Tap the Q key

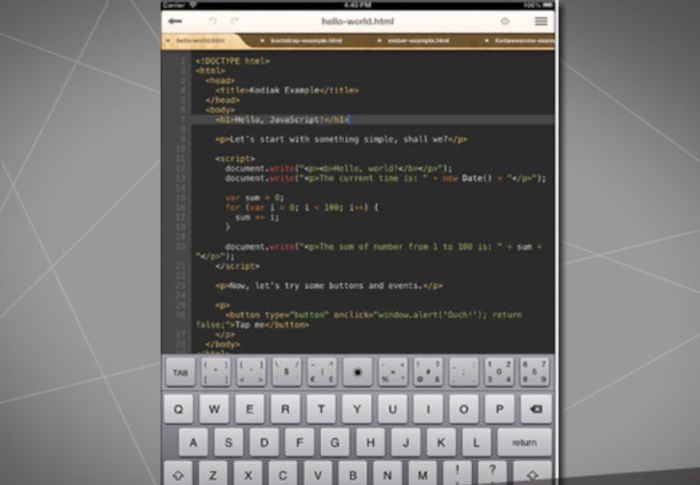tap(178, 409)
